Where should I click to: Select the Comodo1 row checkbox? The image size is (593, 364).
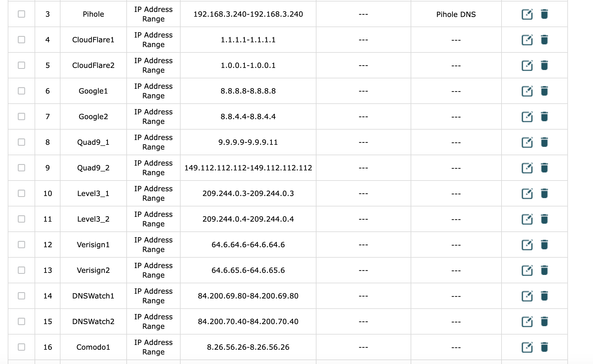point(21,347)
